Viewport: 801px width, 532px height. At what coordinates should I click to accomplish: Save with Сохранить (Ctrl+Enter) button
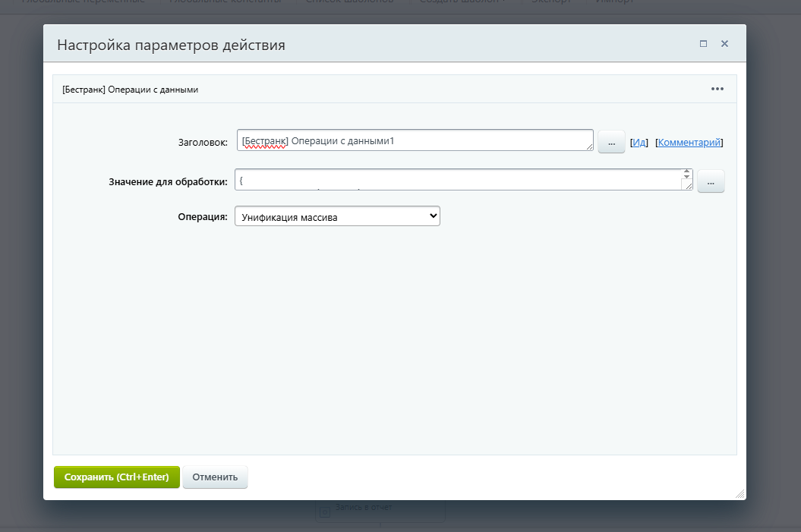[x=116, y=477]
